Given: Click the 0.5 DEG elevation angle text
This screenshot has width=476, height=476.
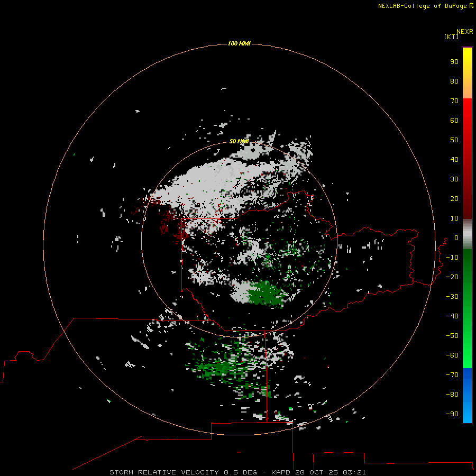Looking at the screenshot, I should 241,472.
